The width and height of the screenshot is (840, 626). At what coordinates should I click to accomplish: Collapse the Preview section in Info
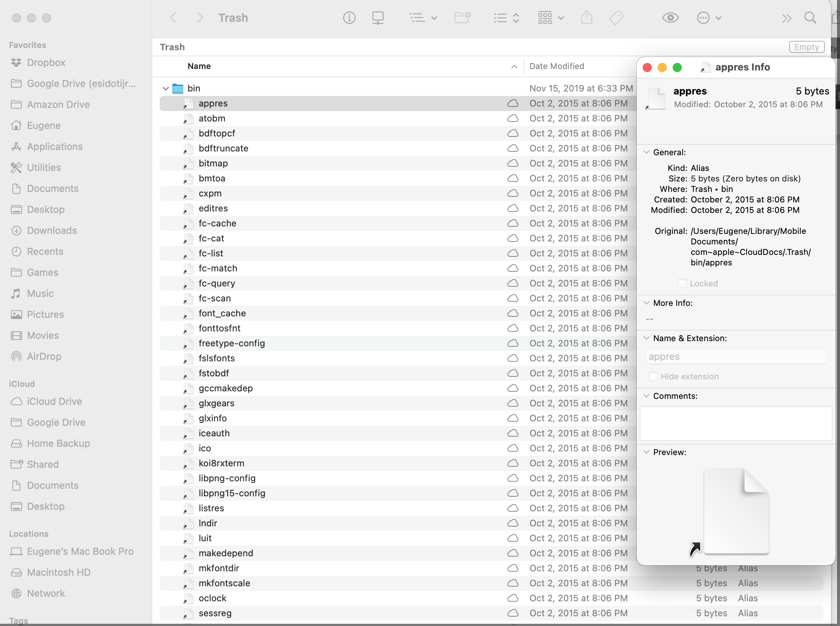[x=646, y=452]
